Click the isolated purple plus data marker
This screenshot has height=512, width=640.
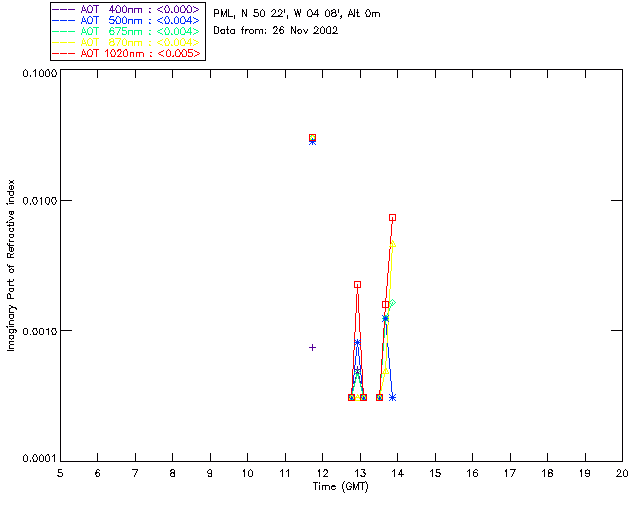tap(312, 347)
